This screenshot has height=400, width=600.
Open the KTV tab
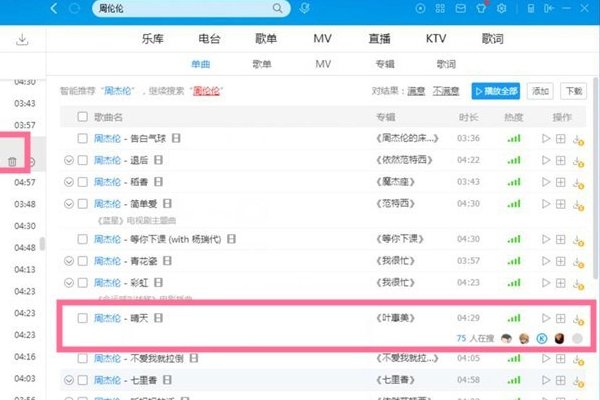click(x=436, y=39)
